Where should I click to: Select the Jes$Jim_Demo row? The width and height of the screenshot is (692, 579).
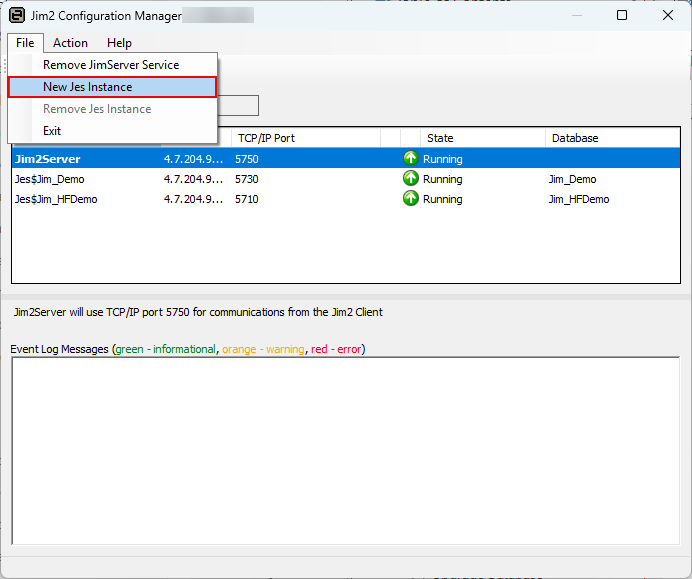coord(346,179)
